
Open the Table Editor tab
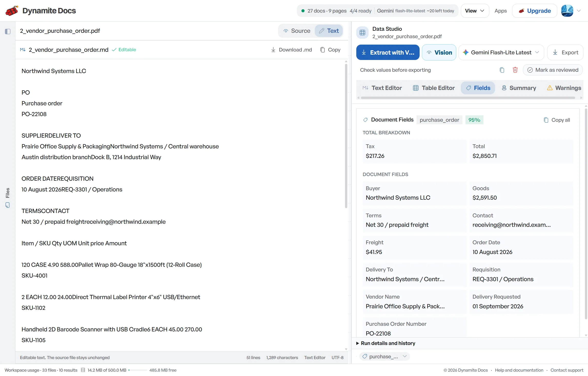point(434,88)
